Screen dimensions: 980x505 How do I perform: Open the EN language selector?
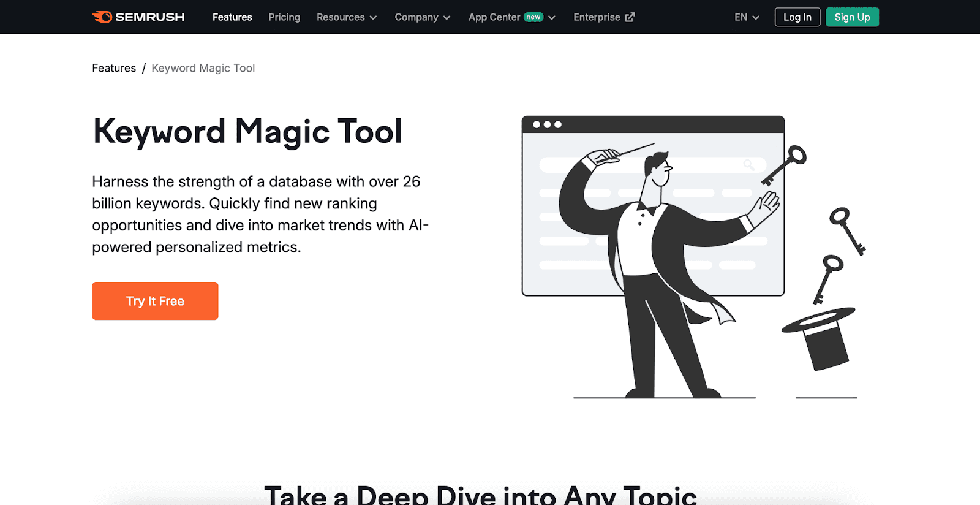point(746,17)
